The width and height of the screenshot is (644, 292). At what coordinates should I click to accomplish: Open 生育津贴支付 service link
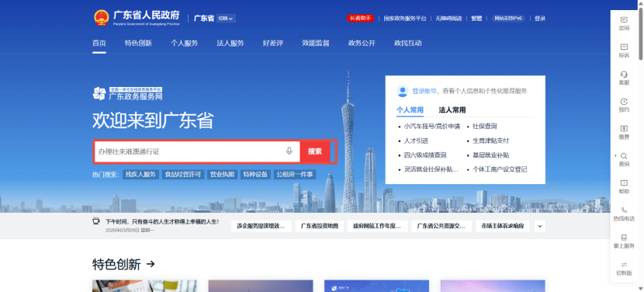point(491,141)
